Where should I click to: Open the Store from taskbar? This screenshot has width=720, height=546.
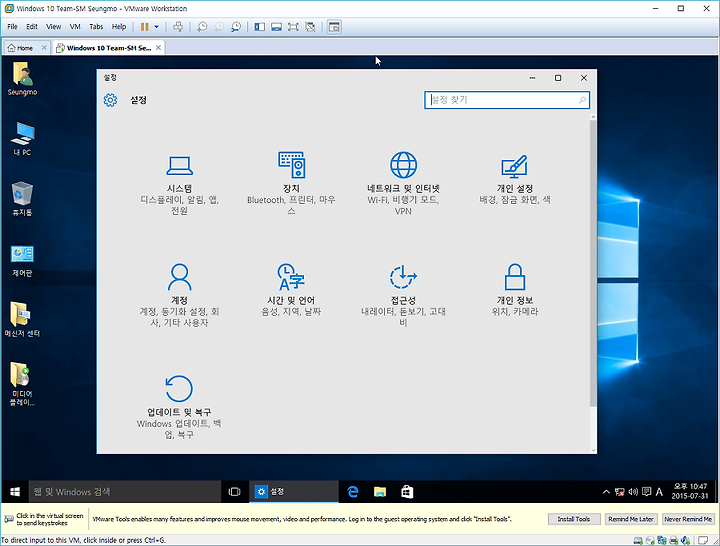tap(407, 492)
